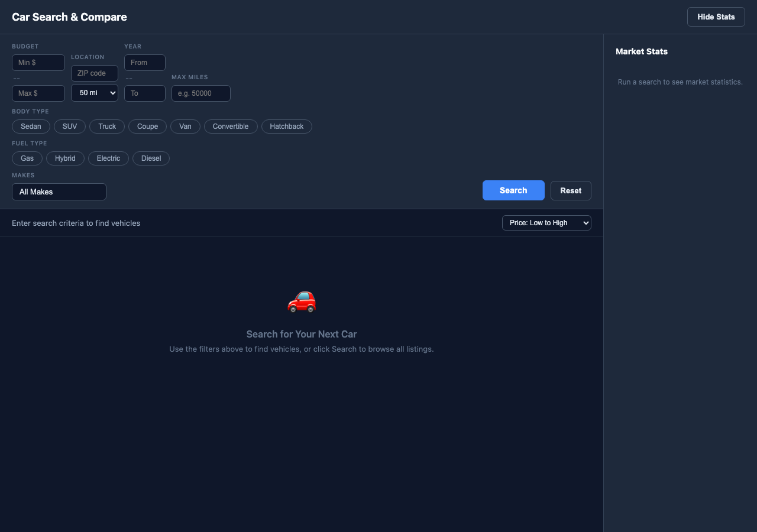The width and height of the screenshot is (757, 532).
Task: Click the Search button
Action: (513, 190)
